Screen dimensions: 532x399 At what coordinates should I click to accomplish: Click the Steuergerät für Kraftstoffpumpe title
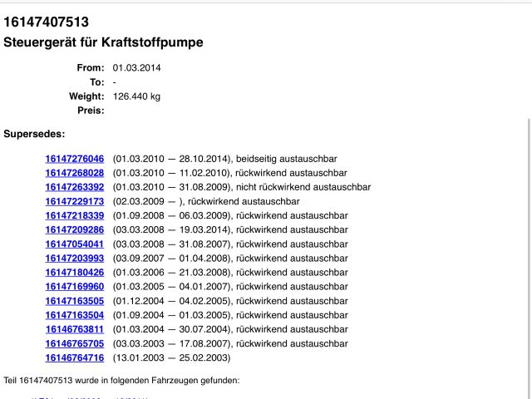(x=103, y=42)
